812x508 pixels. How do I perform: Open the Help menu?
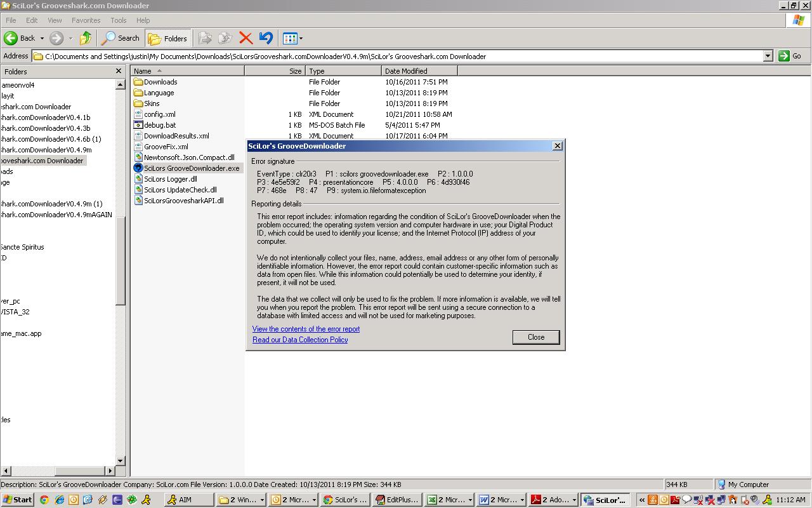pyautogui.click(x=143, y=20)
